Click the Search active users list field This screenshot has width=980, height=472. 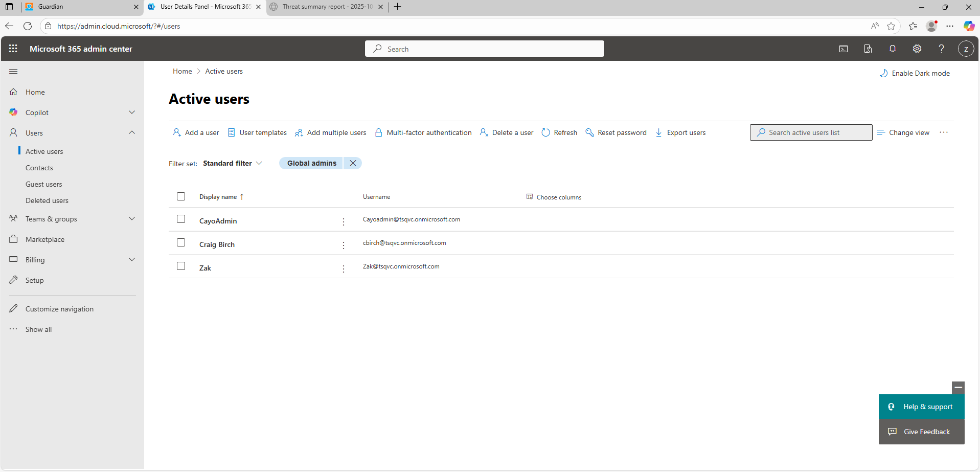point(811,132)
